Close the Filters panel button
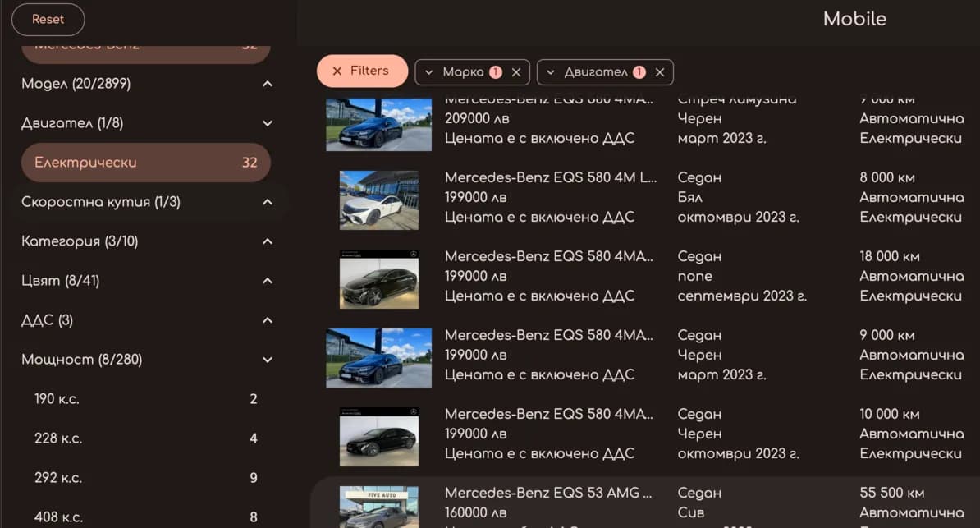This screenshot has height=528, width=980. click(x=362, y=71)
